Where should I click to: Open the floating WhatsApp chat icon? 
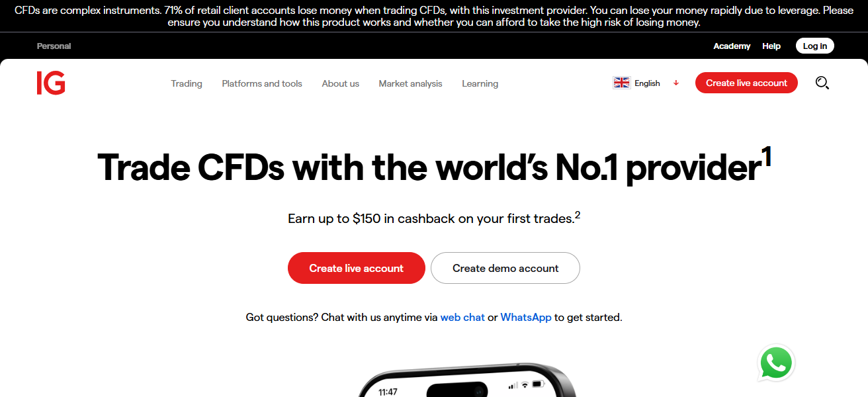pyautogui.click(x=775, y=363)
